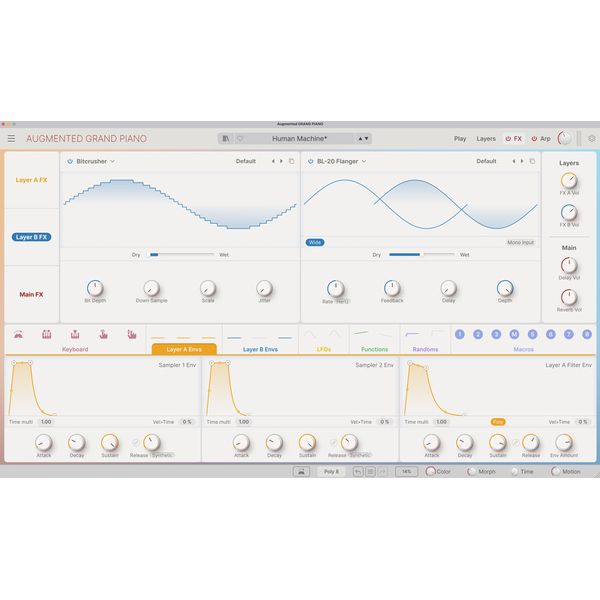Open Hertz rate unit selector on flanger

click(x=342, y=302)
